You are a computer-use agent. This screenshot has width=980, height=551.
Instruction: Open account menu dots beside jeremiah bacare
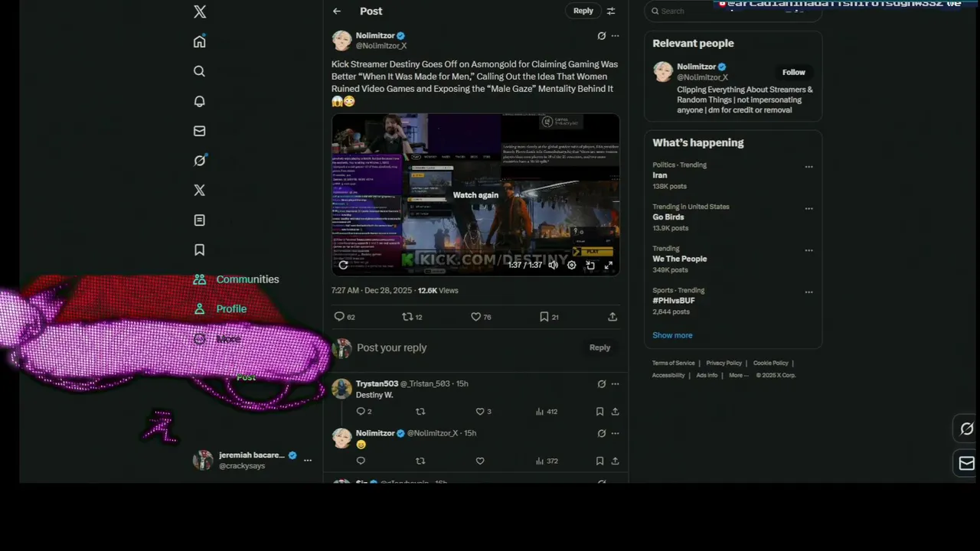[x=308, y=460]
